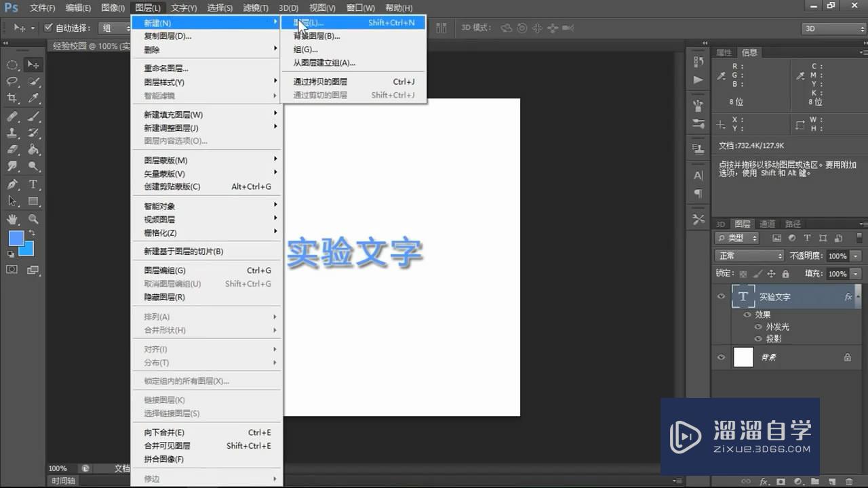Toggle lock all icon

[785, 274]
